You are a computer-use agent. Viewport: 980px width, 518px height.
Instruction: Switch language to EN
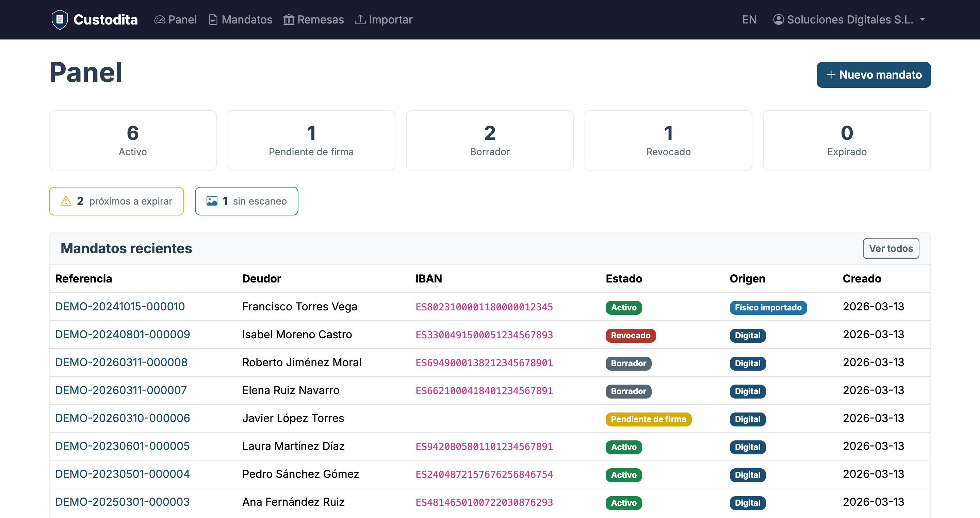pos(749,19)
